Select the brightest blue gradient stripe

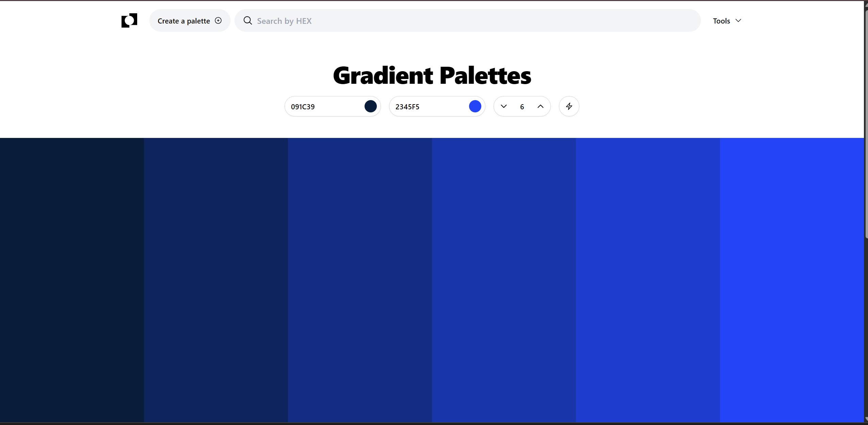[792, 280]
